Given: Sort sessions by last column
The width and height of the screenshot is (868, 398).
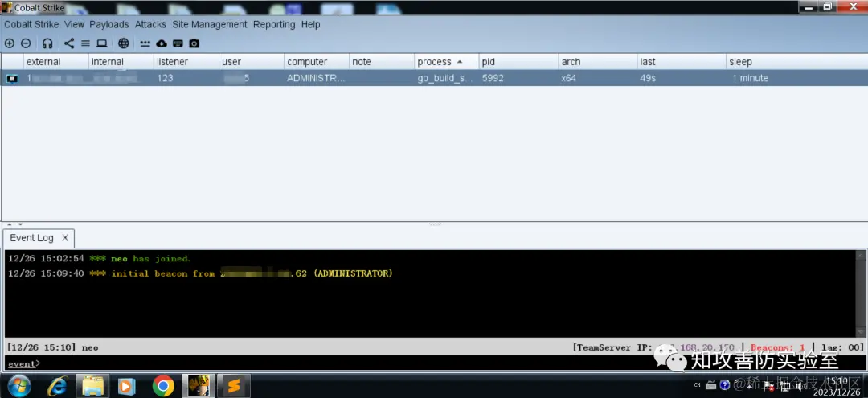Looking at the screenshot, I should [x=682, y=61].
